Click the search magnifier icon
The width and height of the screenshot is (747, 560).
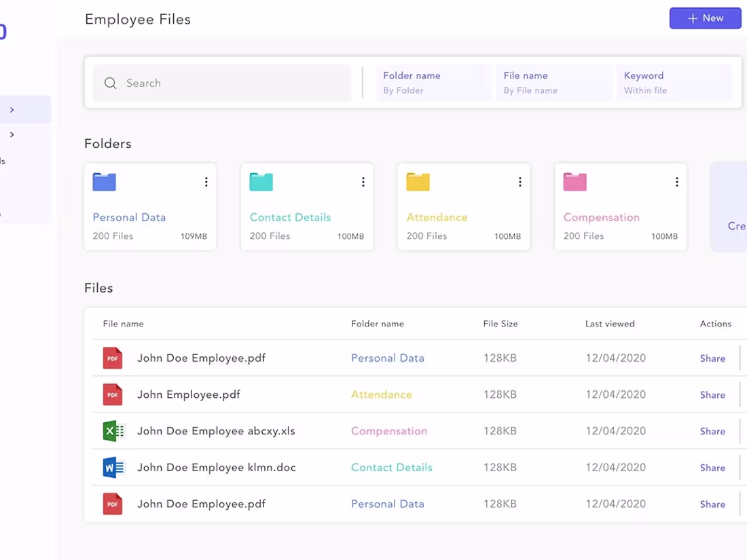point(110,83)
